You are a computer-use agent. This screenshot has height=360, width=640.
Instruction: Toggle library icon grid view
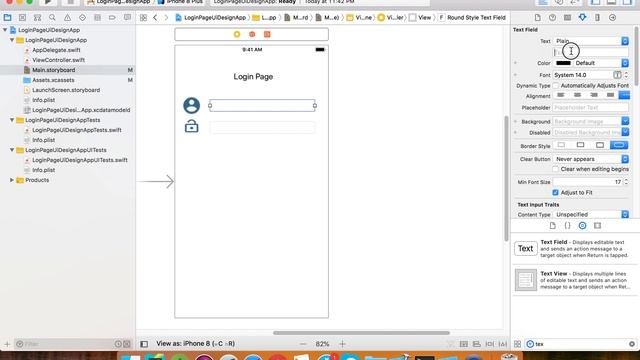coord(517,344)
